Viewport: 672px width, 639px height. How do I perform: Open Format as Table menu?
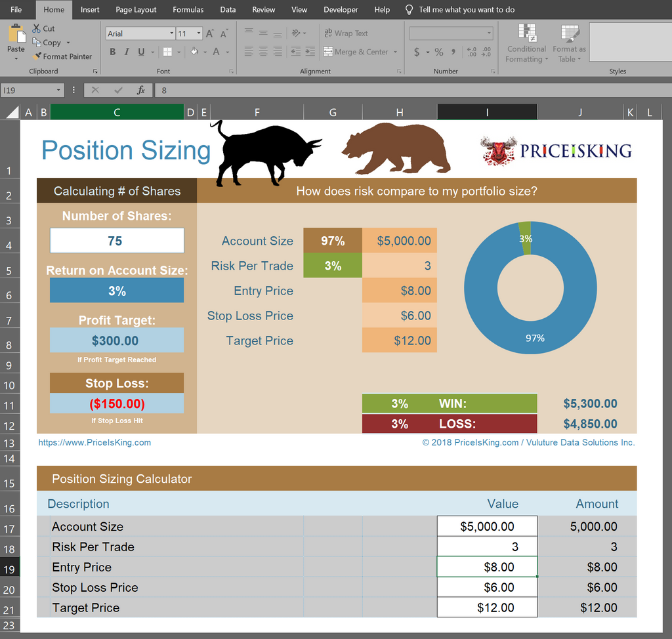tap(569, 43)
